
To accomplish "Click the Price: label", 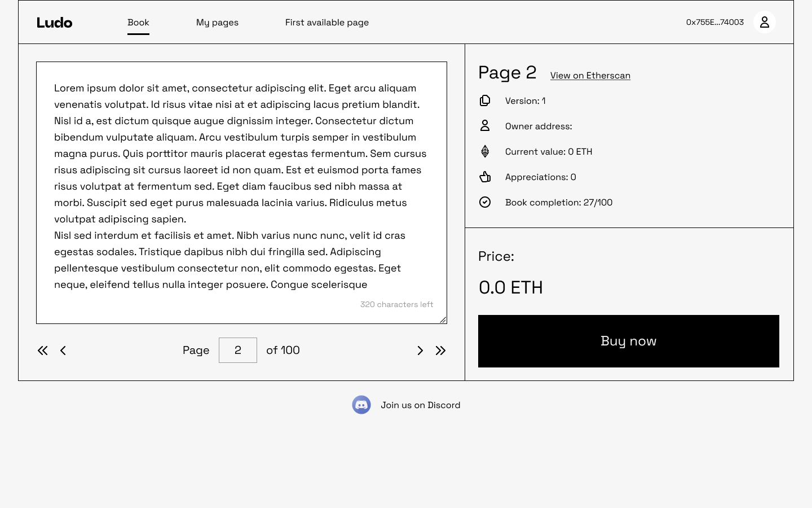I will (496, 256).
